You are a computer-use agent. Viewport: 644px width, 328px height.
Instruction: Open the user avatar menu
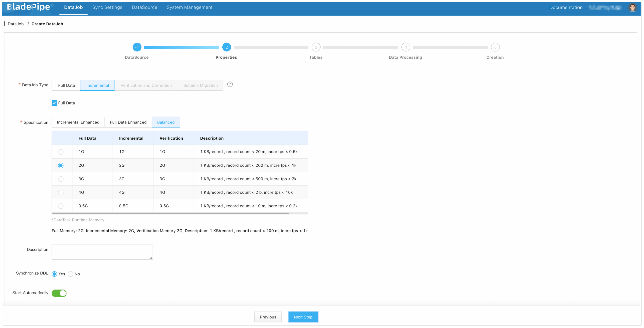pos(632,7)
